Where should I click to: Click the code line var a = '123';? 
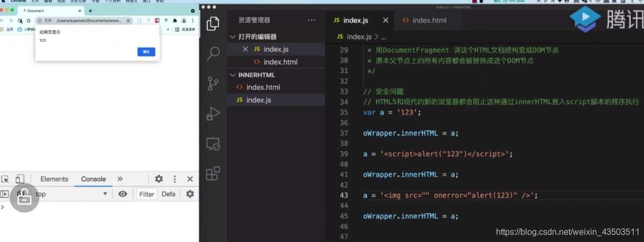click(x=392, y=112)
